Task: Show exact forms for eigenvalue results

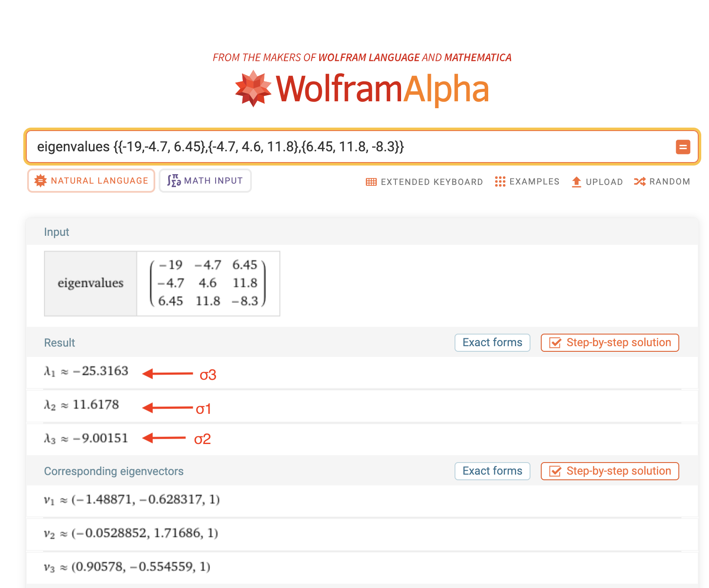Action: [492, 343]
